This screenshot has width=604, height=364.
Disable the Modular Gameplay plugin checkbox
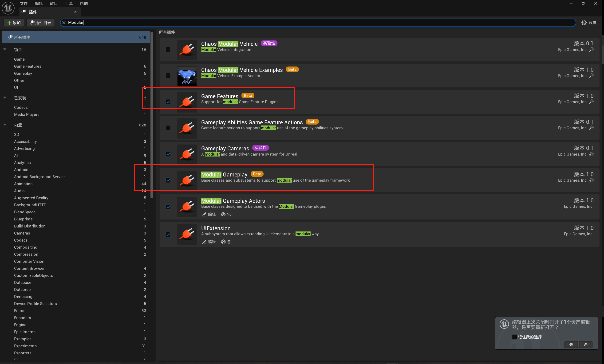[x=168, y=180]
